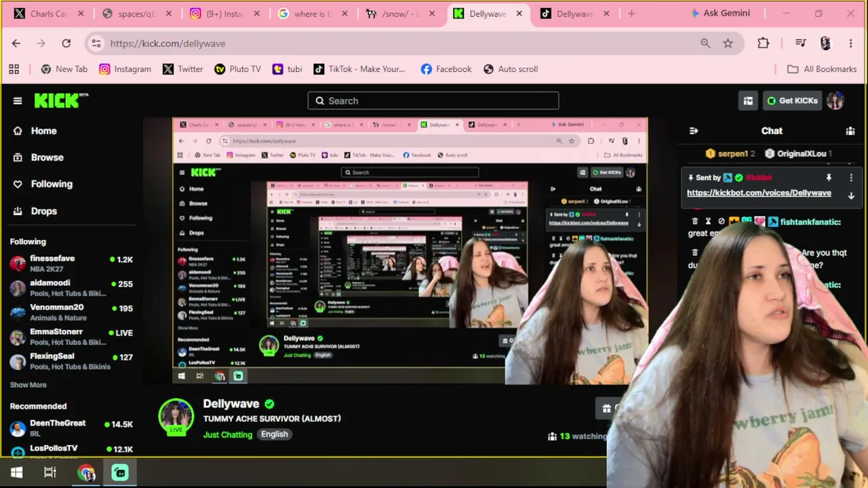868x488 pixels.
Task: Open the Chrome extensions puzzle icon
Action: coord(764,43)
